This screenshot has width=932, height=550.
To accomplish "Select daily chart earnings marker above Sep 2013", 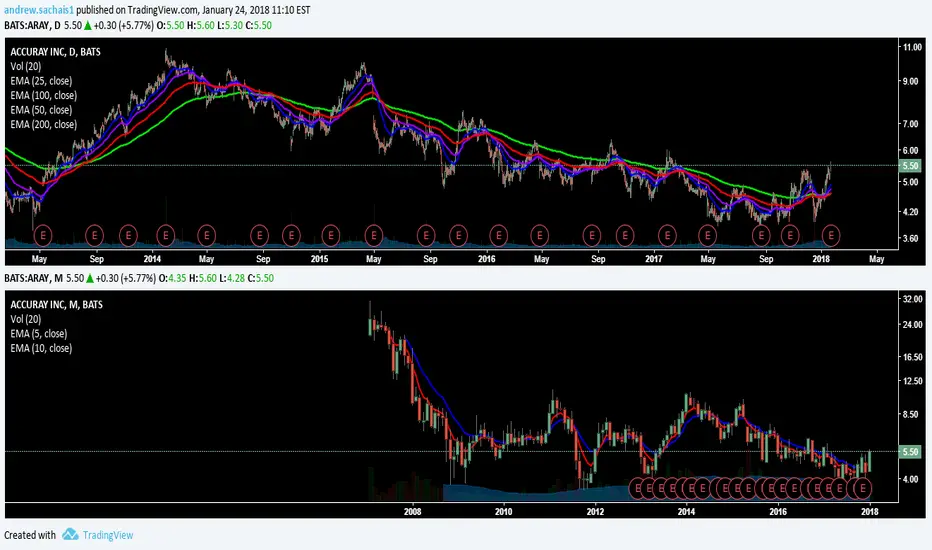I will 95,235.
